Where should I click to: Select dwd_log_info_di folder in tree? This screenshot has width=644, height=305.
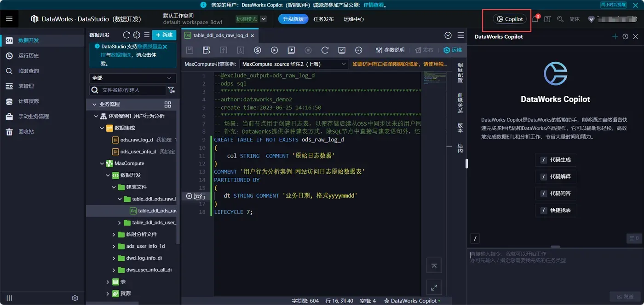click(144, 258)
